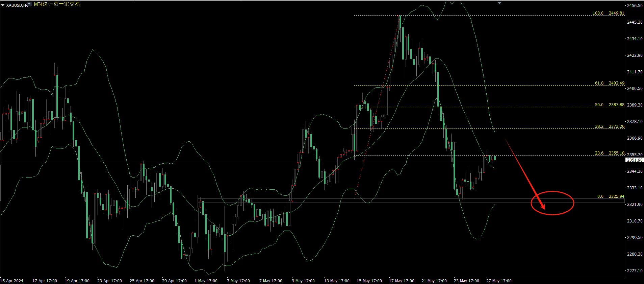Viewport: 644px width, 284px height.
Task: Click the 29 Apr 17:00 time axis label
Action: click(174, 281)
